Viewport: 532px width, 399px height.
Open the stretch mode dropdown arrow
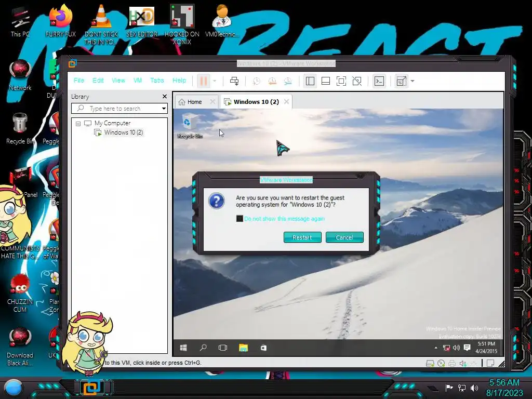pos(413,81)
